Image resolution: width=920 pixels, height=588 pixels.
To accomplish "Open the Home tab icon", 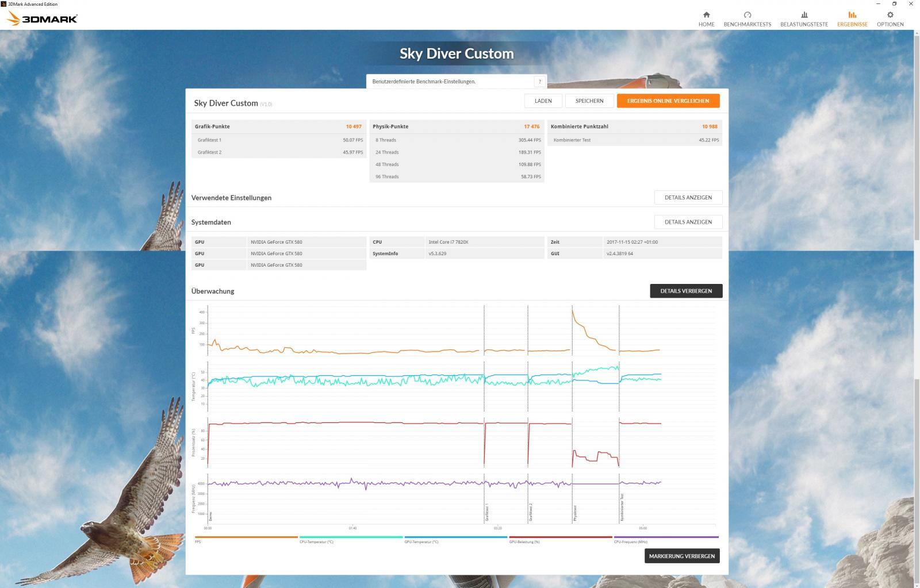I will [706, 14].
